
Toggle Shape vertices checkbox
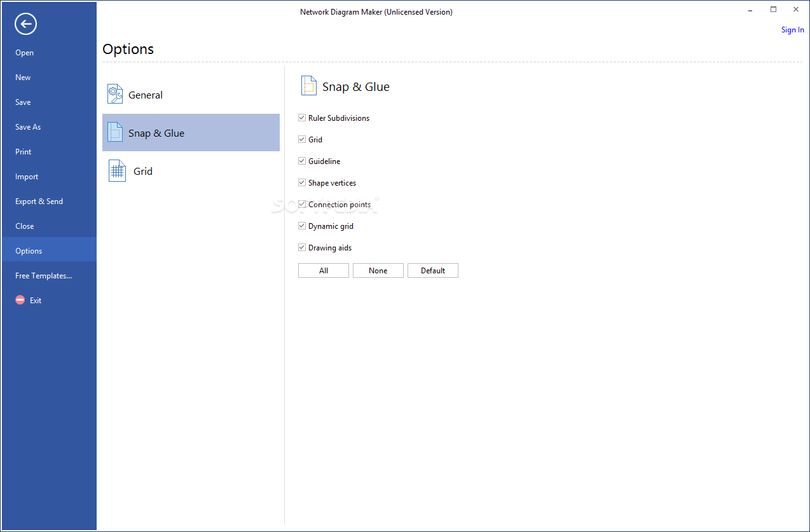[x=302, y=182]
